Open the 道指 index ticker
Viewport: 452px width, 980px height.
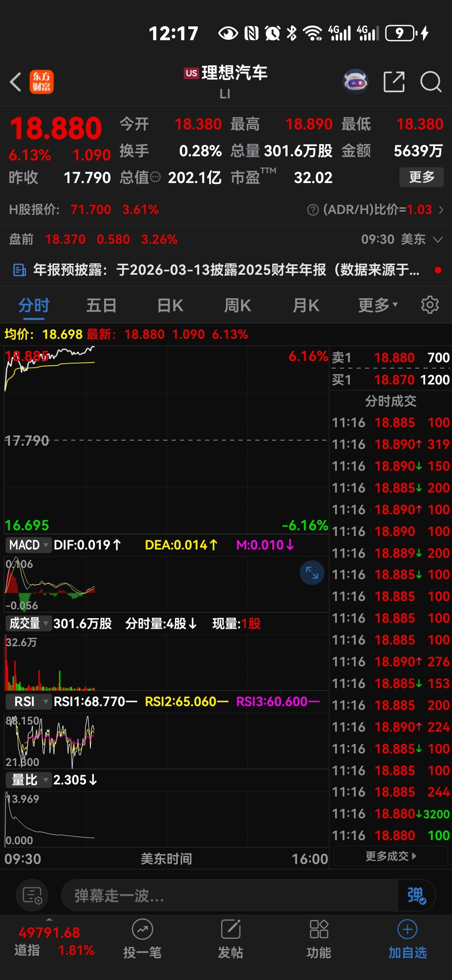[54, 941]
